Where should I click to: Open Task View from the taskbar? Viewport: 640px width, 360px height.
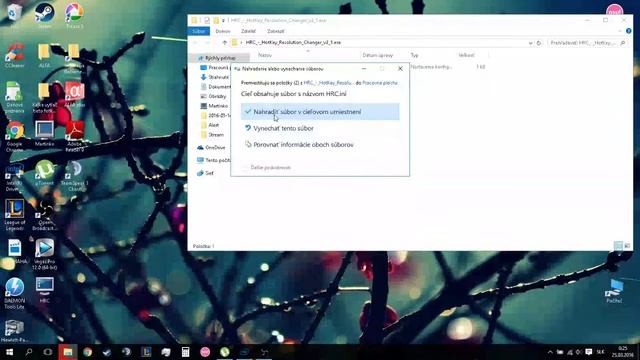coord(48,352)
